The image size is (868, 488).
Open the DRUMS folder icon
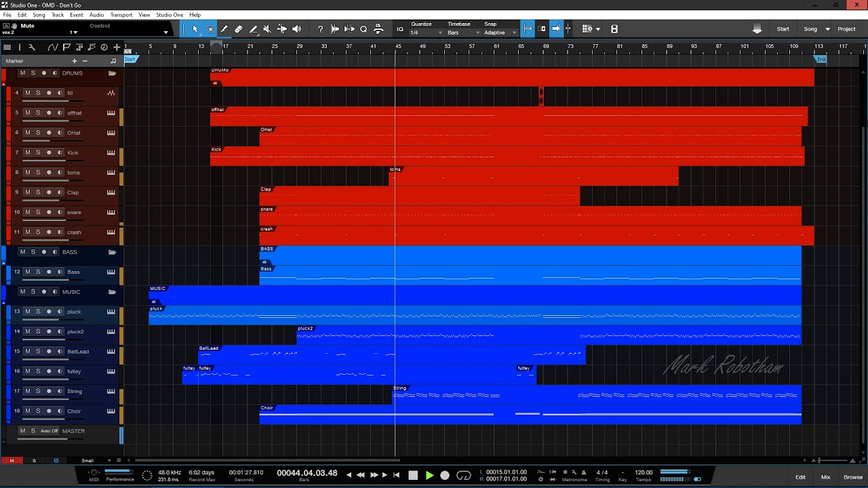112,73
